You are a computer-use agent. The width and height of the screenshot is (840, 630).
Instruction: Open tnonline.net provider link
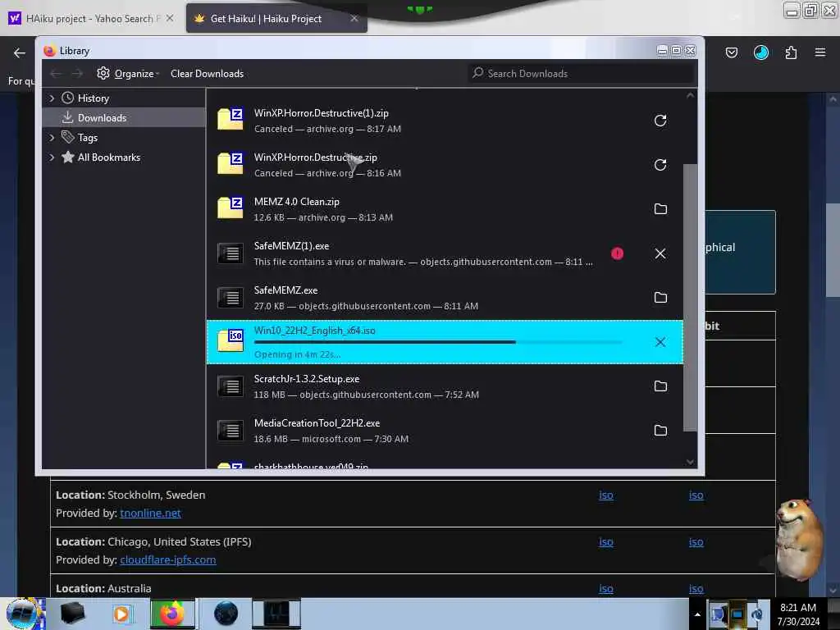pyautogui.click(x=151, y=514)
